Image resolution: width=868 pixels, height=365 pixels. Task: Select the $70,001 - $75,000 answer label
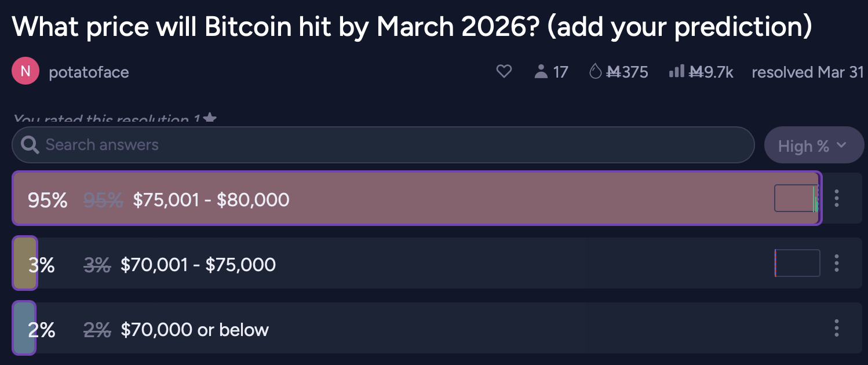point(198,265)
